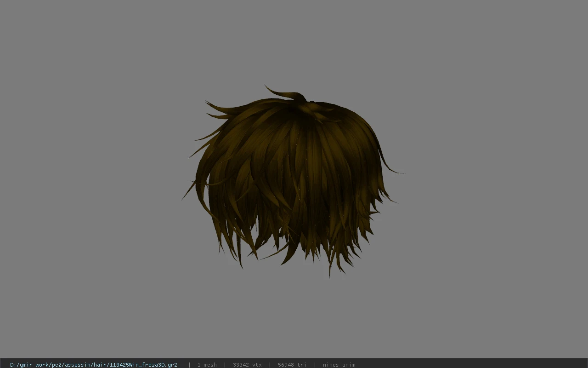Click the '1 mesh' status entry
Viewport: 588px width, 368px height.
[207, 365]
